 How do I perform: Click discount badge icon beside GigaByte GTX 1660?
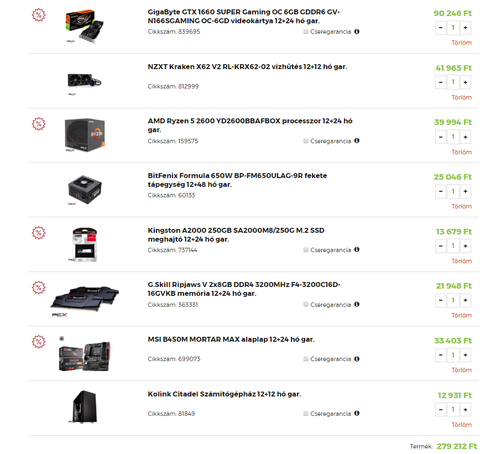39,15
